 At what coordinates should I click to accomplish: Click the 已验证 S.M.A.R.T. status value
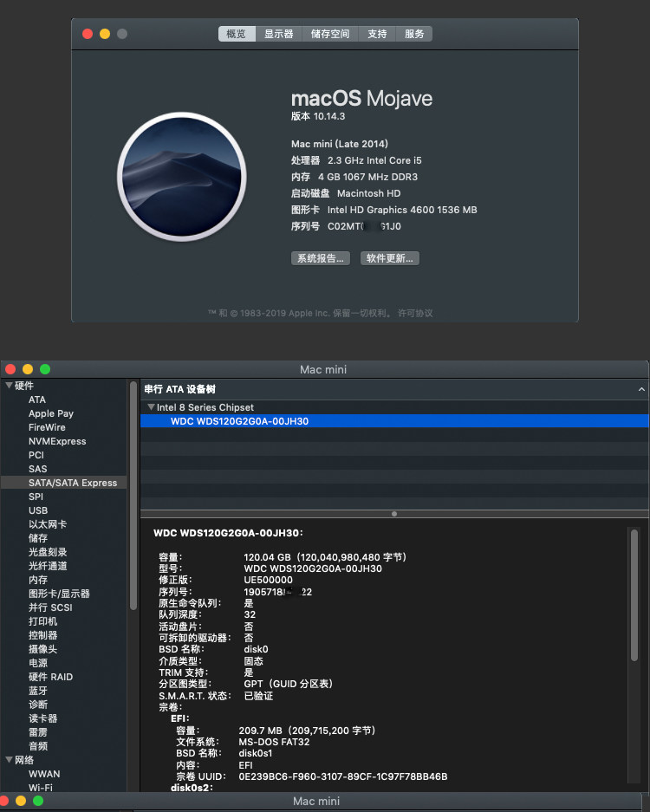[x=258, y=696]
